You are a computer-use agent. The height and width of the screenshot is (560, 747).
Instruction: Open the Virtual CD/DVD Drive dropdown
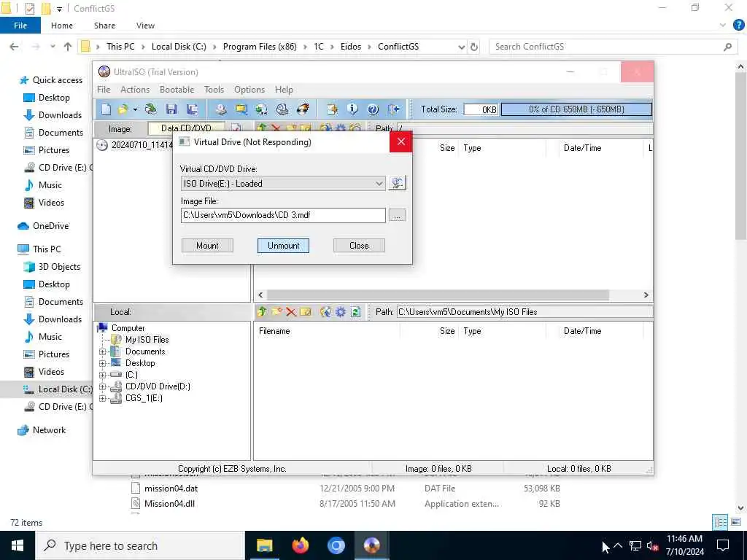283,183
